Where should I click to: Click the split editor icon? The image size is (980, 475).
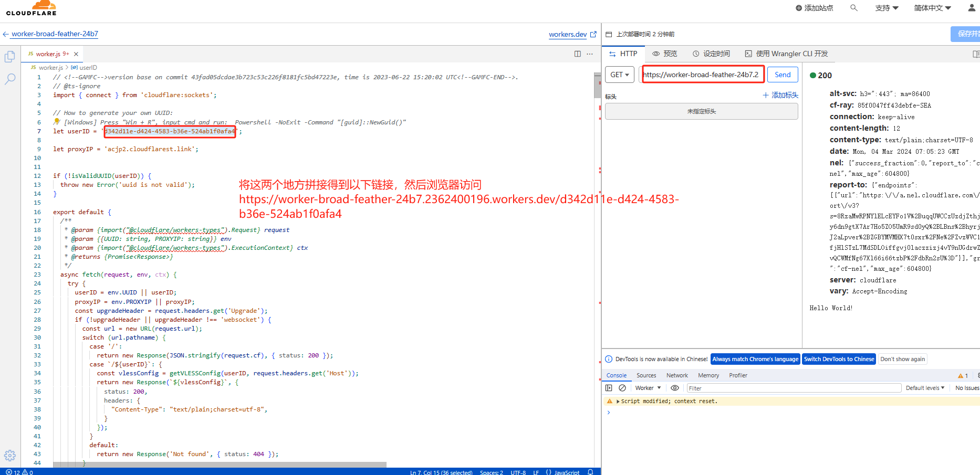(x=578, y=54)
